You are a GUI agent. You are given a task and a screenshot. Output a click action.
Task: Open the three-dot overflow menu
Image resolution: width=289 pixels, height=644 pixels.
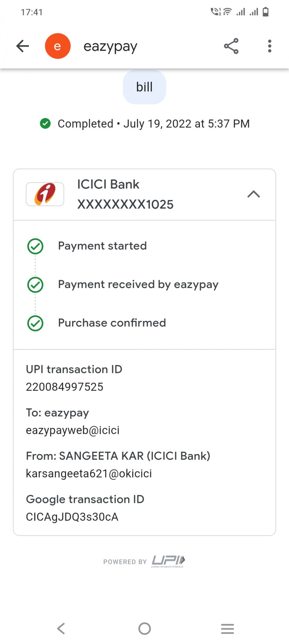click(269, 46)
